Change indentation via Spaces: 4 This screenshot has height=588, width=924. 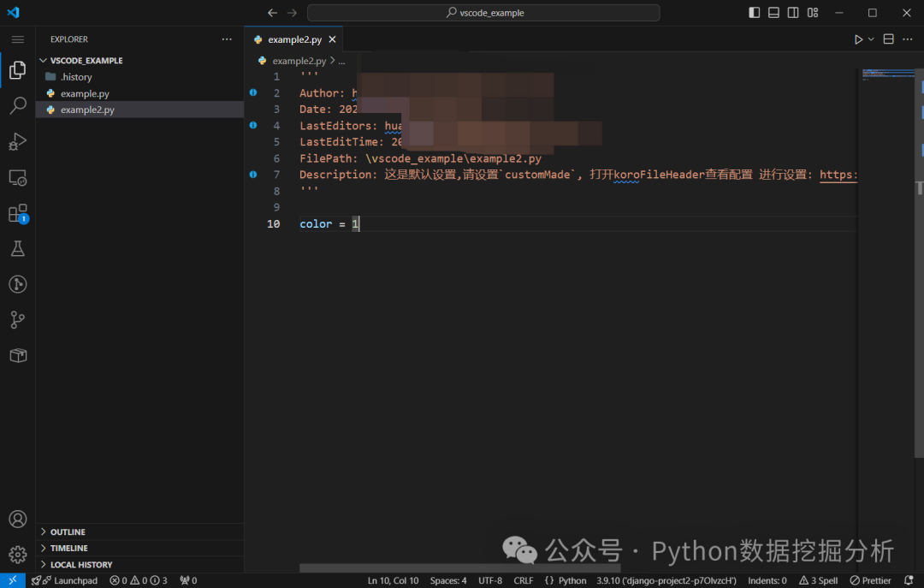(x=447, y=580)
